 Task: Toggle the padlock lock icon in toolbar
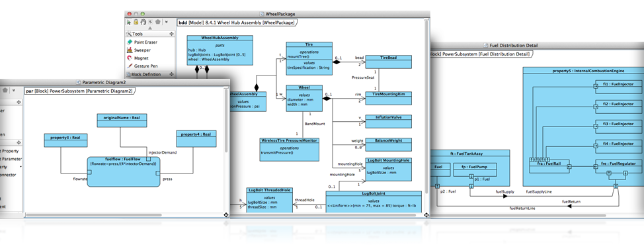click(x=136, y=23)
